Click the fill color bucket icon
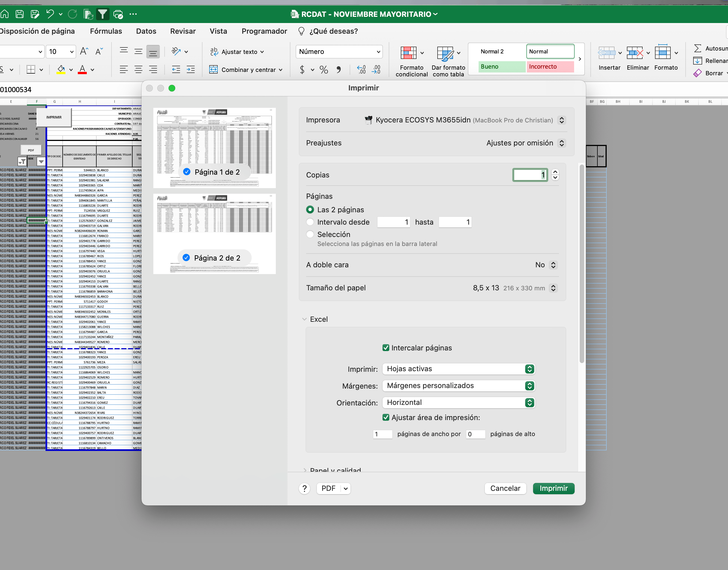 (61, 69)
